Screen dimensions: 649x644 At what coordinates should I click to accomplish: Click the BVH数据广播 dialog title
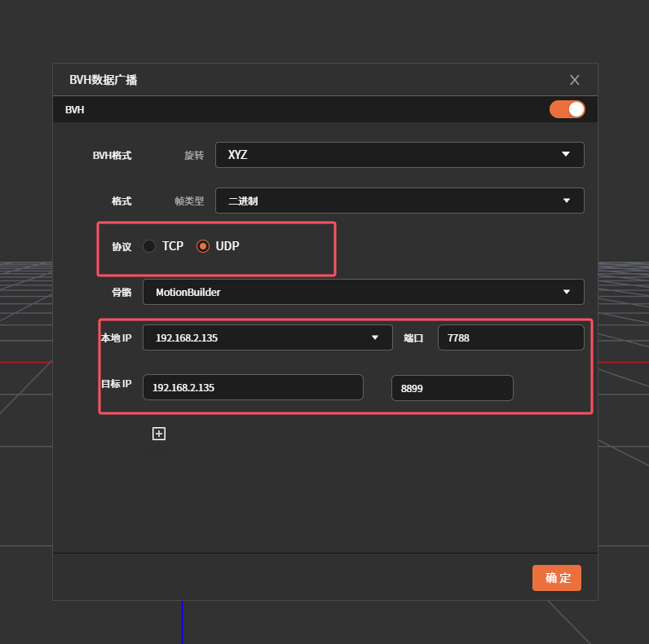(x=104, y=80)
